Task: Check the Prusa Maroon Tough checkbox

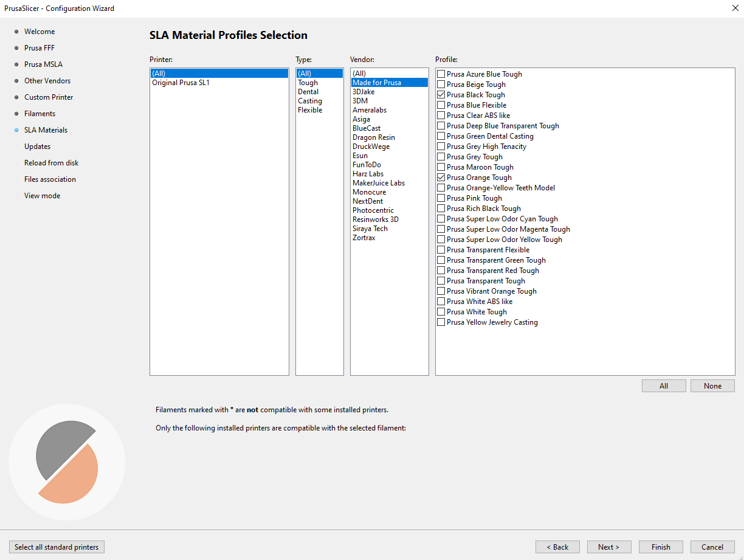Action: click(x=441, y=167)
